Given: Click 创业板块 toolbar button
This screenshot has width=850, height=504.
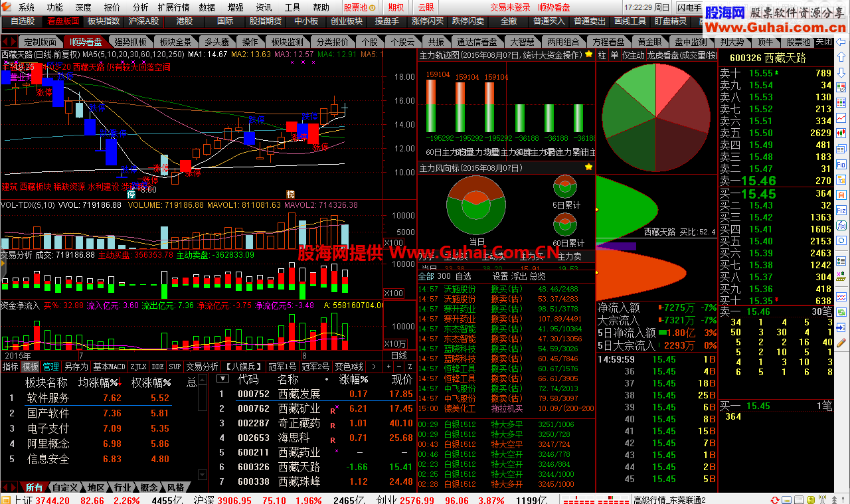Looking at the screenshot, I should [347, 21].
